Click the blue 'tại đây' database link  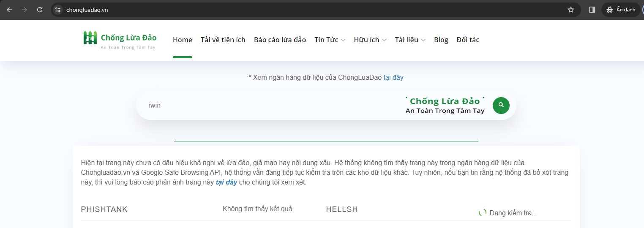(x=393, y=77)
